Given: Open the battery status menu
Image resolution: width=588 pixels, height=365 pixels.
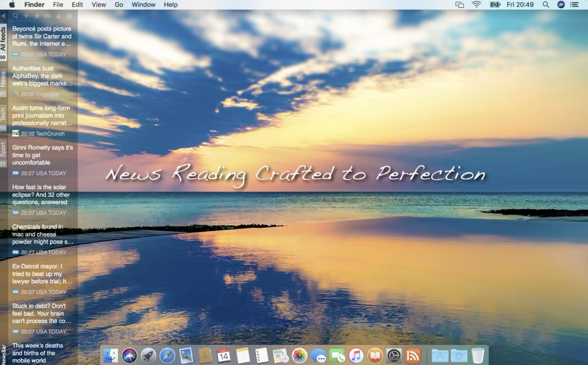Looking at the screenshot, I should click(x=495, y=5).
